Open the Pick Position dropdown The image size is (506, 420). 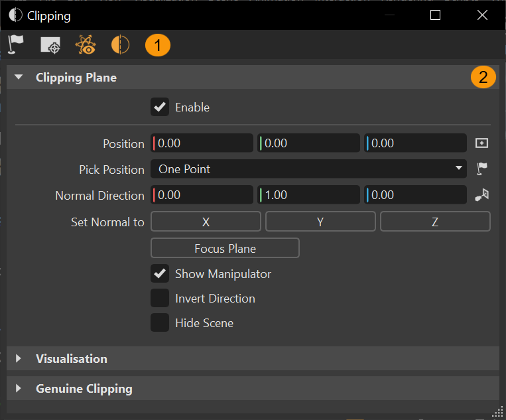pyautogui.click(x=309, y=169)
